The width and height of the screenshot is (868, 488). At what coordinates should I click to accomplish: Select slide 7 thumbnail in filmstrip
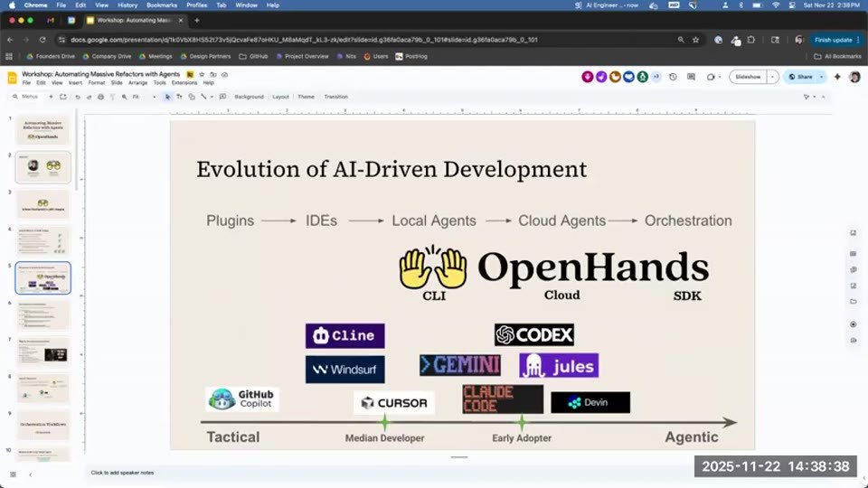(x=42, y=352)
